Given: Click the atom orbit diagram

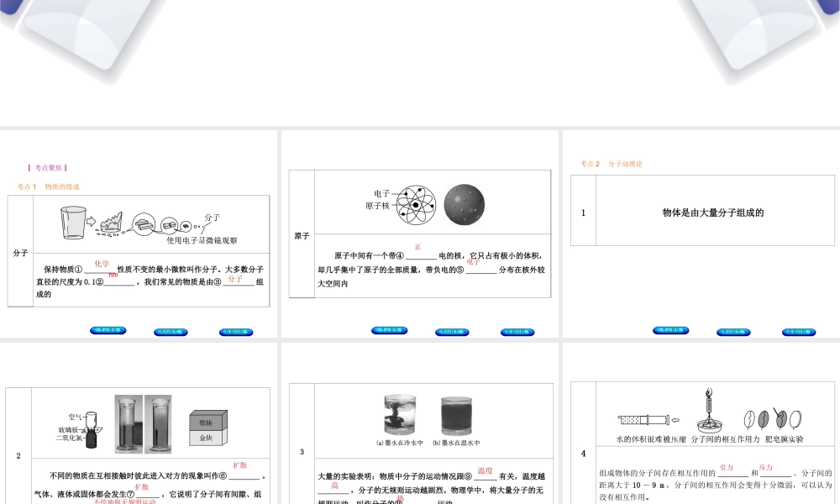Looking at the screenshot, I should pyautogui.click(x=416, y=205).
